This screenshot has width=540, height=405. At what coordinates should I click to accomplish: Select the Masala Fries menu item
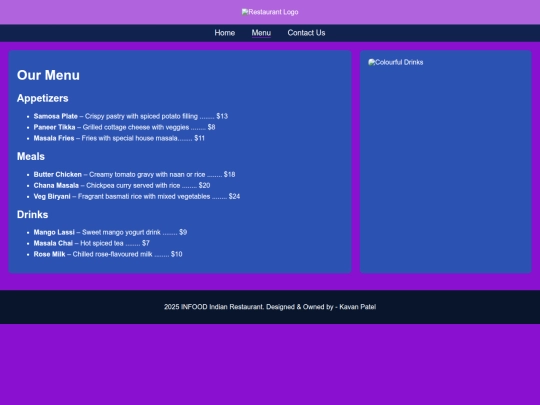119,138
